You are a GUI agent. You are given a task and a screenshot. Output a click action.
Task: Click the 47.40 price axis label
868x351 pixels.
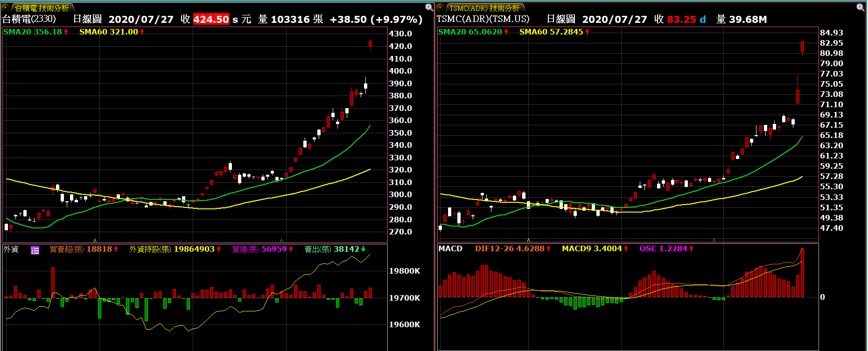832,228
